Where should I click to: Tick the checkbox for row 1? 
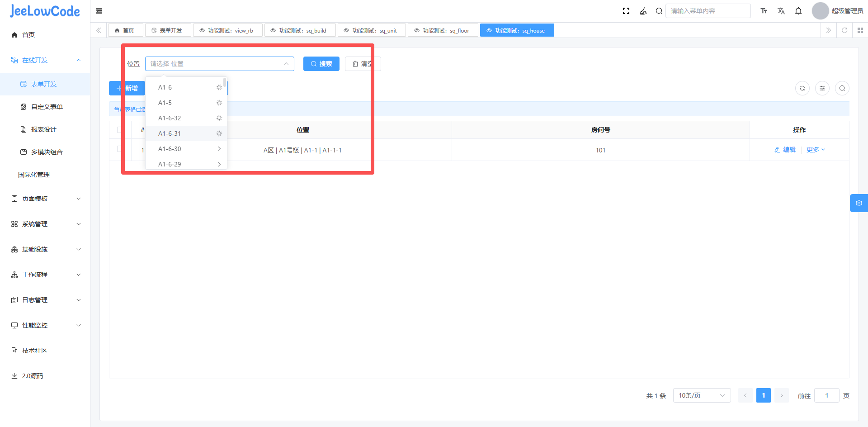(x=119, y=149)
